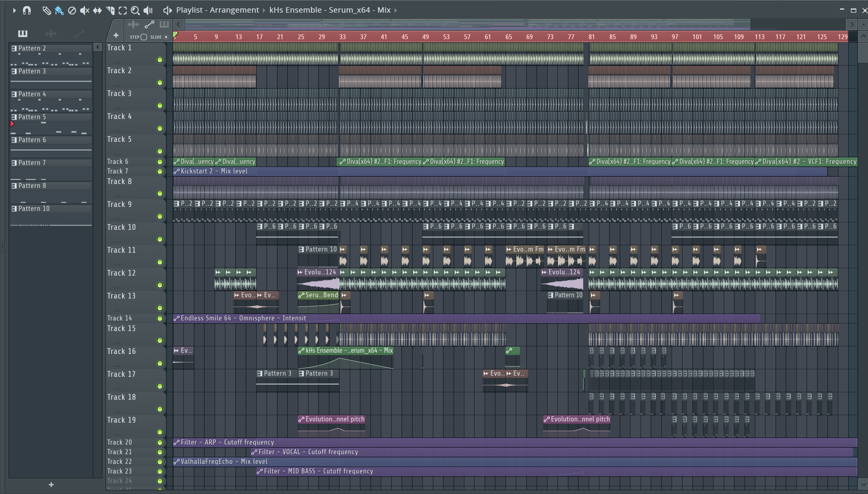Viewport: 868px width, 494px height.
Task: Click the Track 14 header name
Action: [119, 318]
